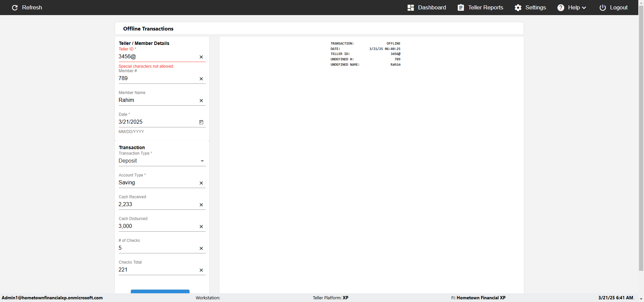Clear the Checks Total field with X
The width and height of the screenshot is (644, 302).
coord(201,270)
